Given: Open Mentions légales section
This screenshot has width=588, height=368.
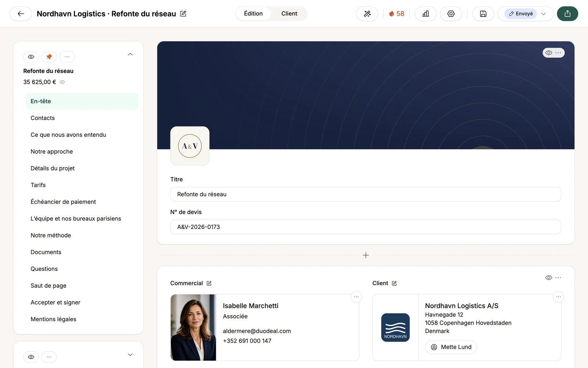Looking at the screenshot, I should click(82, 319).
